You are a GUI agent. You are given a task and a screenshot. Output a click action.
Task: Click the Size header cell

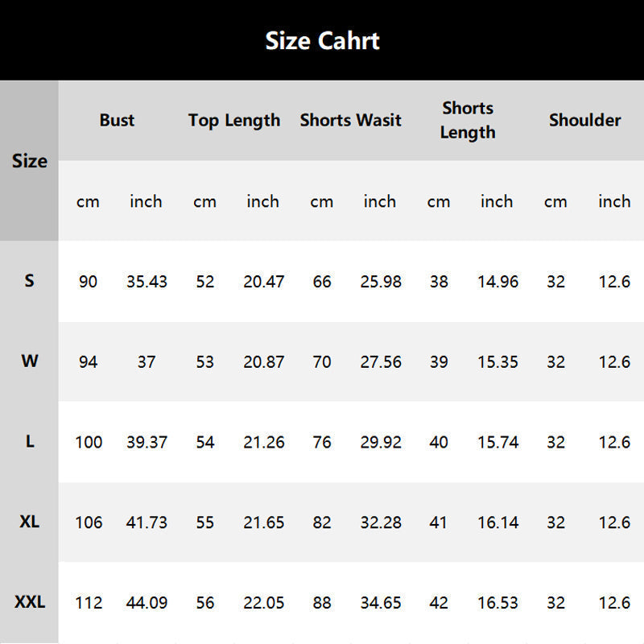tap(30, 160)
